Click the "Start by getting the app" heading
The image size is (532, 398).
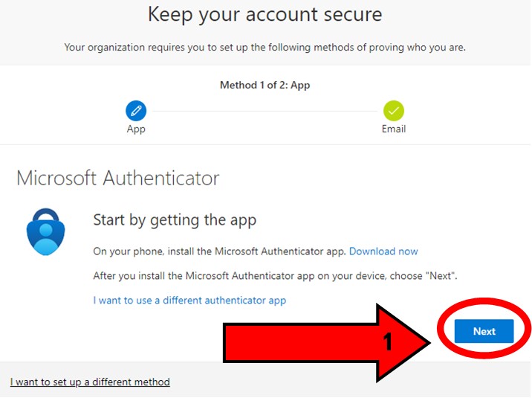(175, 220)
